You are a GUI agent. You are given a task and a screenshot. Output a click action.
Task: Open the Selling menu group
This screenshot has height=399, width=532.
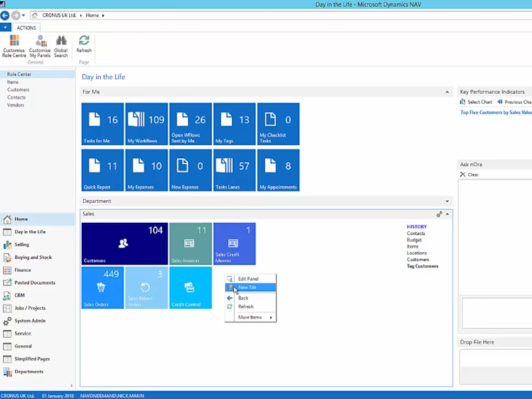pyautogui.click(x=37, y=245)
